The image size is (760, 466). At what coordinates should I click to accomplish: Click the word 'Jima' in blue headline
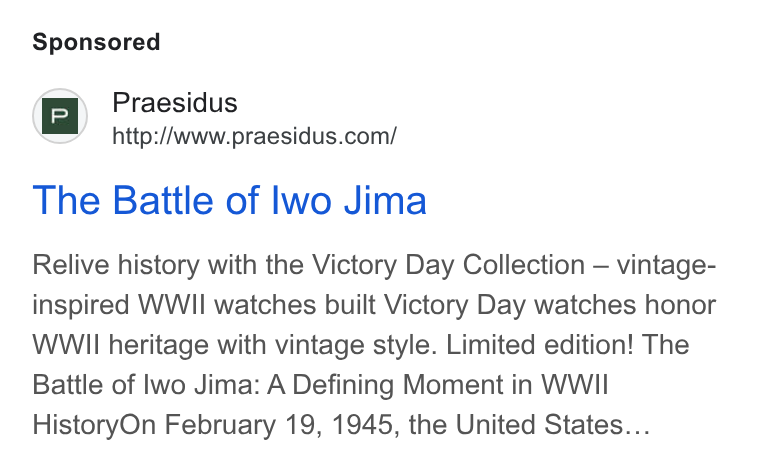pos(385,200)
